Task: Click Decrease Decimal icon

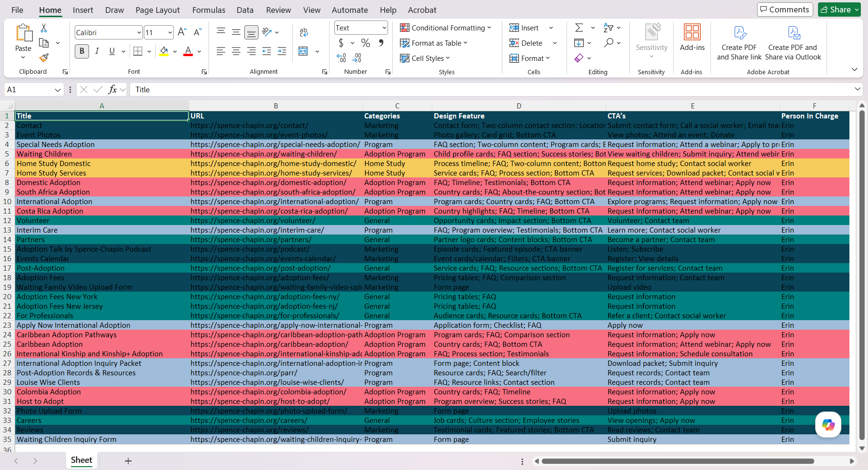Action: (x=357, y=58)
